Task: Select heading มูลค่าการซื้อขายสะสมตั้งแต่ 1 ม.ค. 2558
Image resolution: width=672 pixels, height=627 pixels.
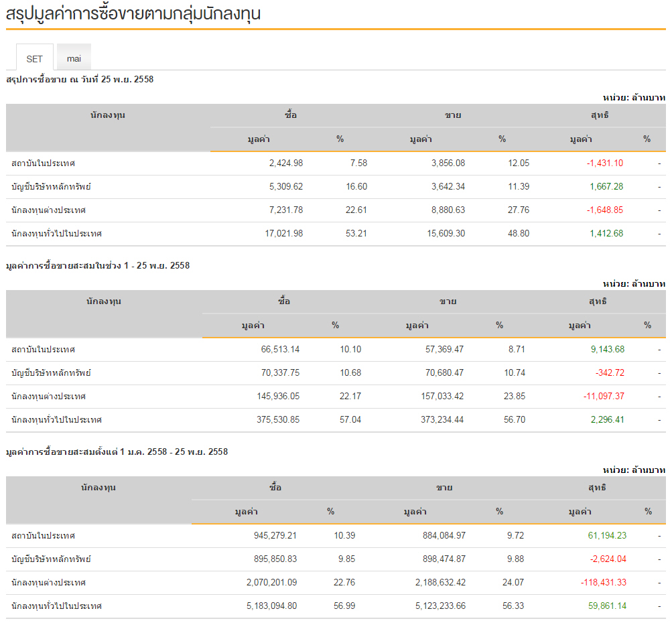Action: tap(86, 451)
